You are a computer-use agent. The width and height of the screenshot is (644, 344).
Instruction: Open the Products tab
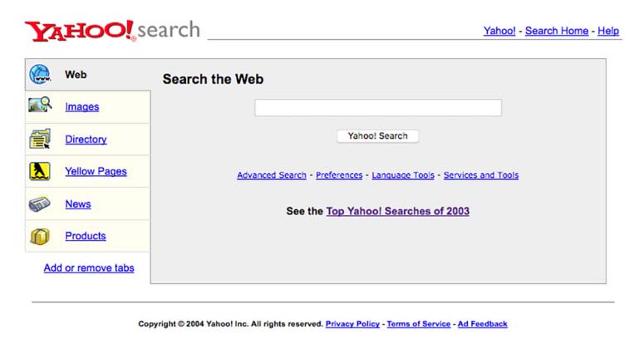coord(86,236)
